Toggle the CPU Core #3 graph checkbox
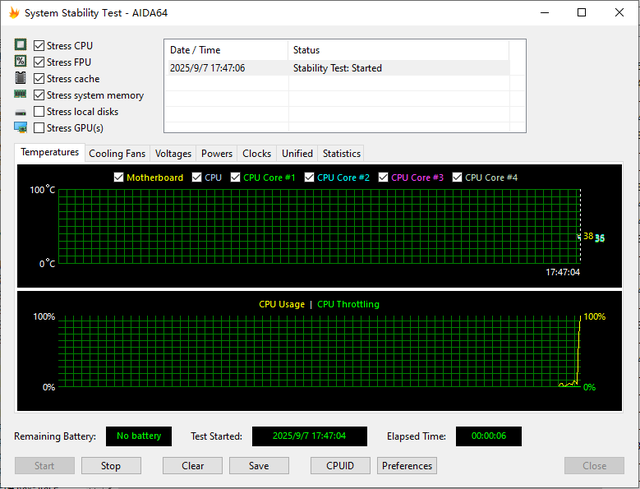The width and height of the screenshot is (640, 489). click(x=383, y=177)
